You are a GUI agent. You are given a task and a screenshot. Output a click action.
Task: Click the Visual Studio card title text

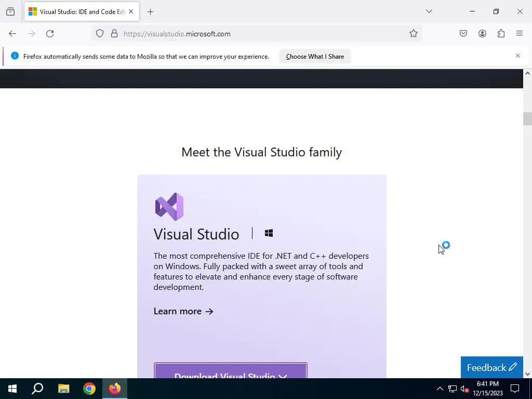point(196,234)
